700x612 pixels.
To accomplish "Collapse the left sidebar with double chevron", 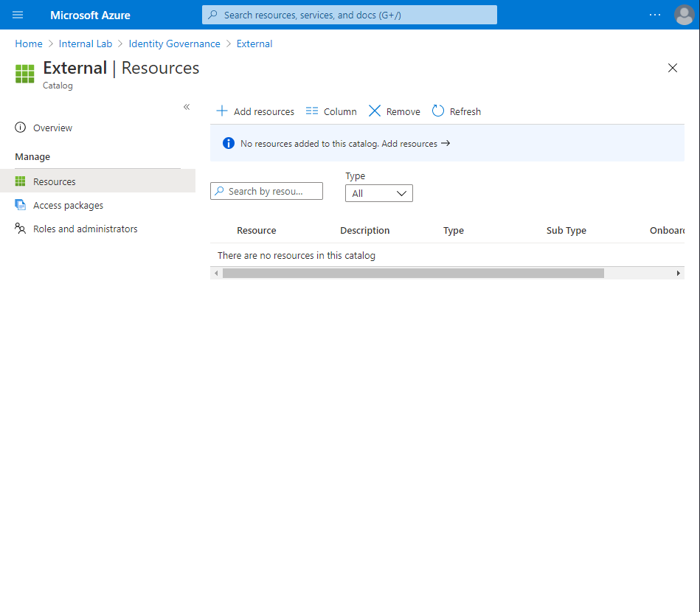I will tap(187, 106).
